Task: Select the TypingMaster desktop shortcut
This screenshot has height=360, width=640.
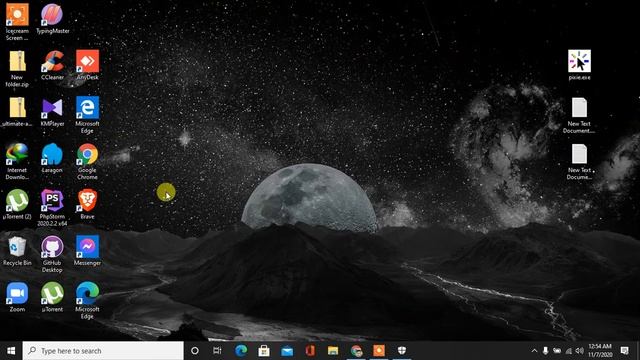Action: pos(52,19)
